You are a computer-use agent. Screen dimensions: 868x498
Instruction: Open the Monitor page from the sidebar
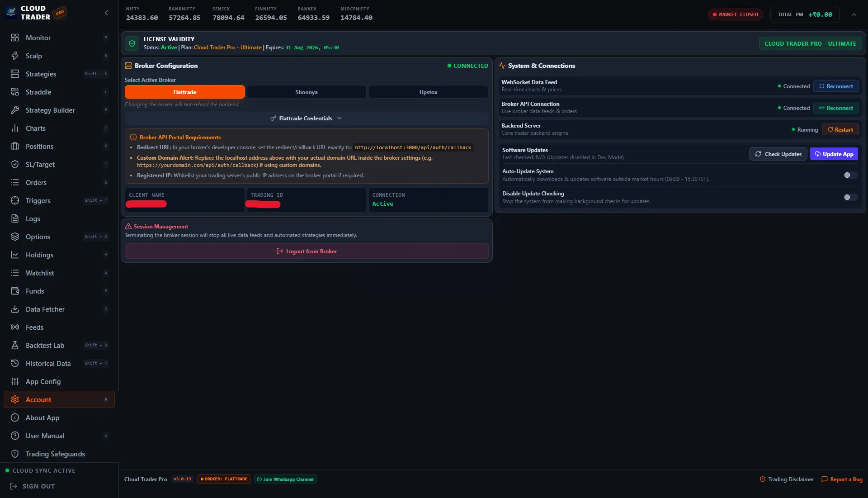(x=59, y=38)
